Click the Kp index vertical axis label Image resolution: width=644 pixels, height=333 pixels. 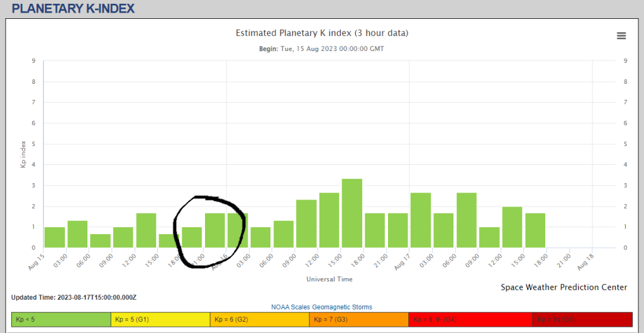pos(23,154)
